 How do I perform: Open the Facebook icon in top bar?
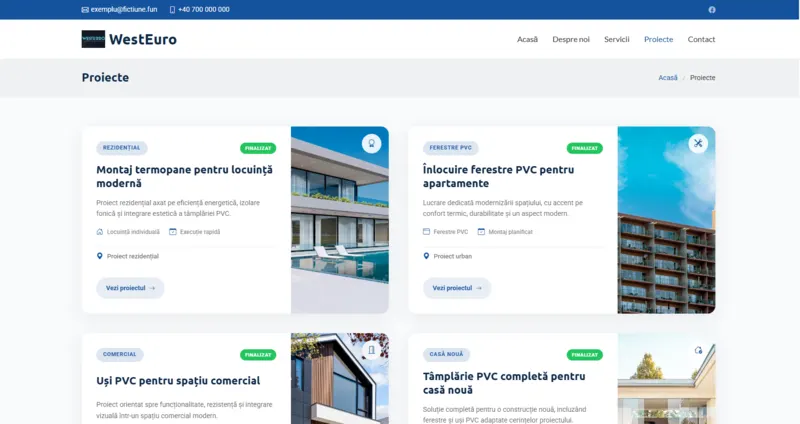pyautogui.click(x=712, y=10)
